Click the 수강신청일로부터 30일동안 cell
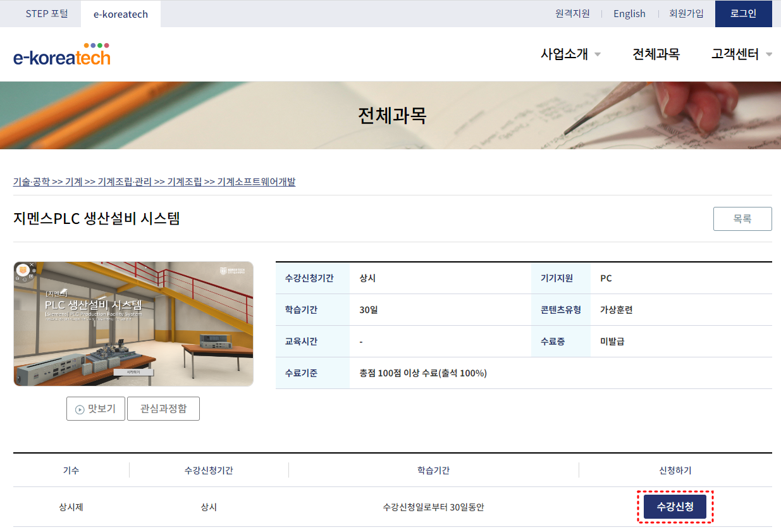The width and height of the screenshot is (781, 532). 433,507
